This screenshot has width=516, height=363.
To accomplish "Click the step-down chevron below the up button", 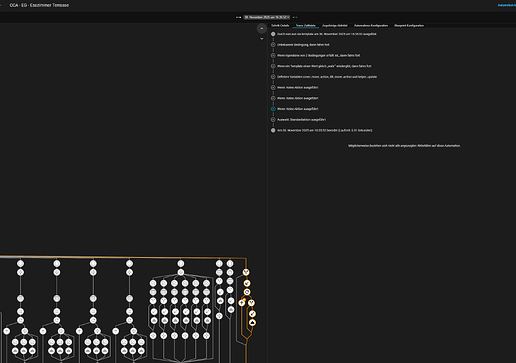I will pyautogui.click(x=262, y=39).
